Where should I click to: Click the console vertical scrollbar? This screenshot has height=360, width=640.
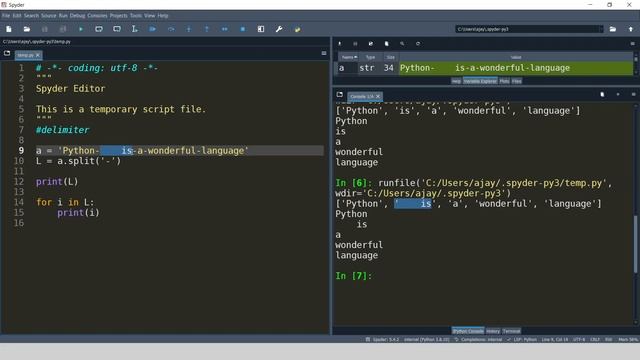tap(636, 243)
